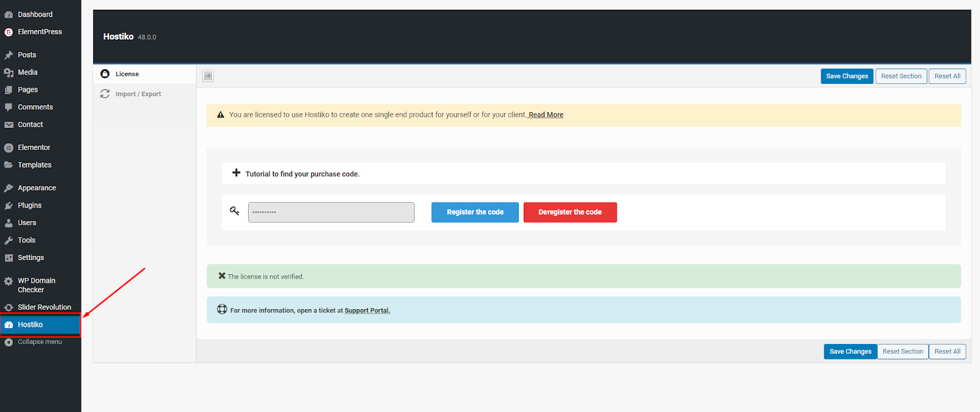Click Register the code button
The height and width of the screenshot is (412, 980).
(475, 212)
